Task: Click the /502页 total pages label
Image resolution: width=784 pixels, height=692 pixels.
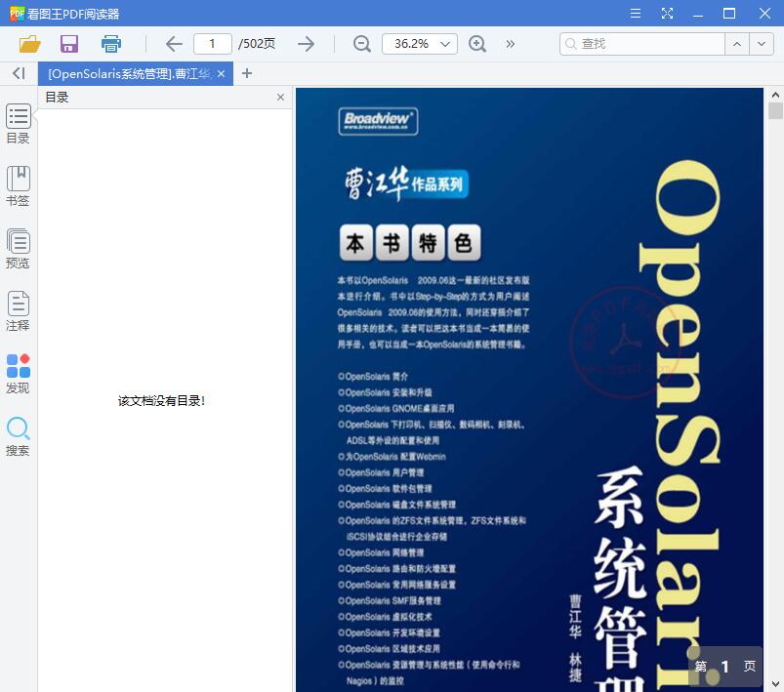Action: coord(257,44)
